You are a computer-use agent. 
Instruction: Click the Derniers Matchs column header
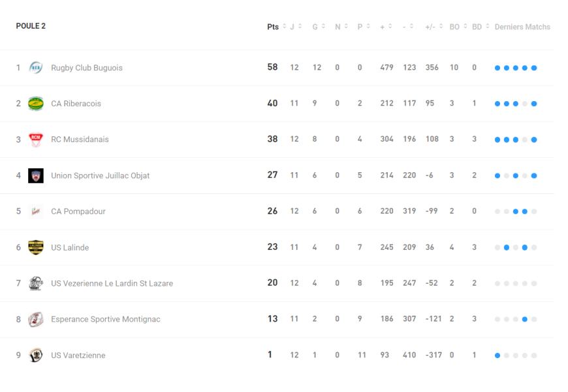point(522,27)
